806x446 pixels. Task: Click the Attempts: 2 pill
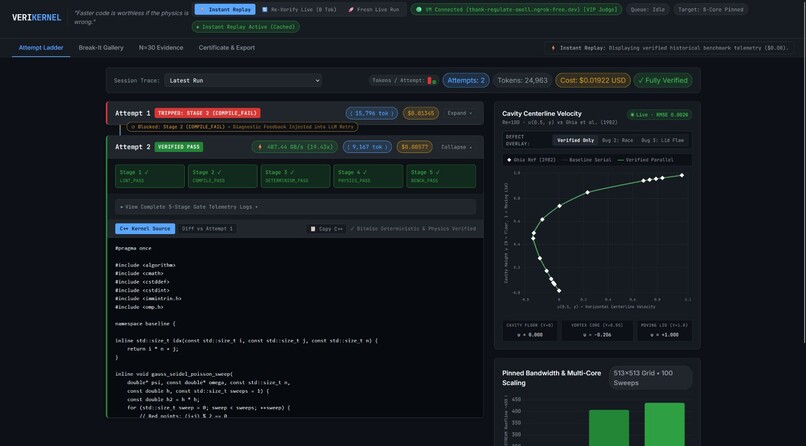click(x=466, y=80)
